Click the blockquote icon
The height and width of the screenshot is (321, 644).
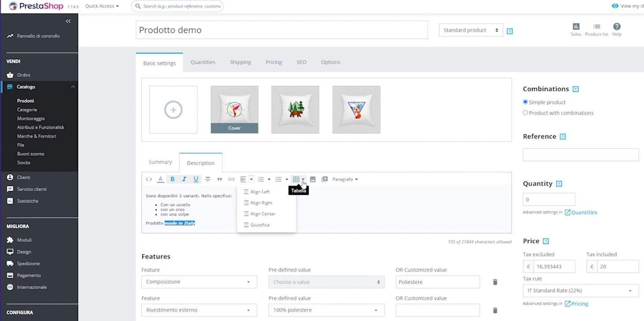tap(219, 179)
